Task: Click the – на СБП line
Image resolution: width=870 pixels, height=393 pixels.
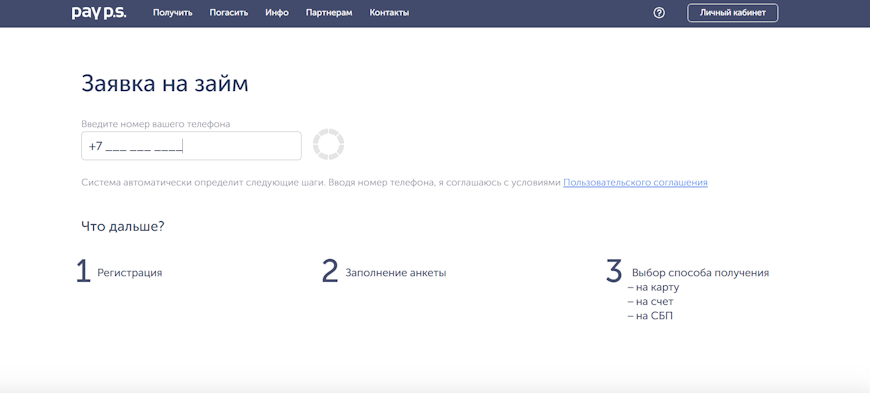Action: tap(650, 316)
